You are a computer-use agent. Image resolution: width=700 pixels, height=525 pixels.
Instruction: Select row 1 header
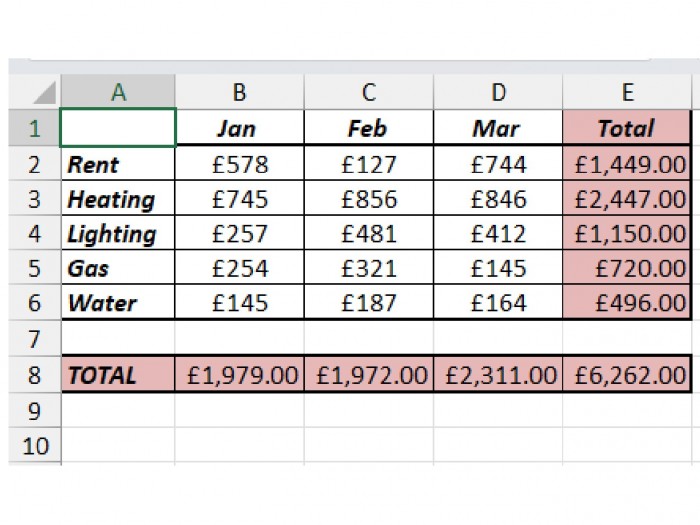tap(35, 128)
